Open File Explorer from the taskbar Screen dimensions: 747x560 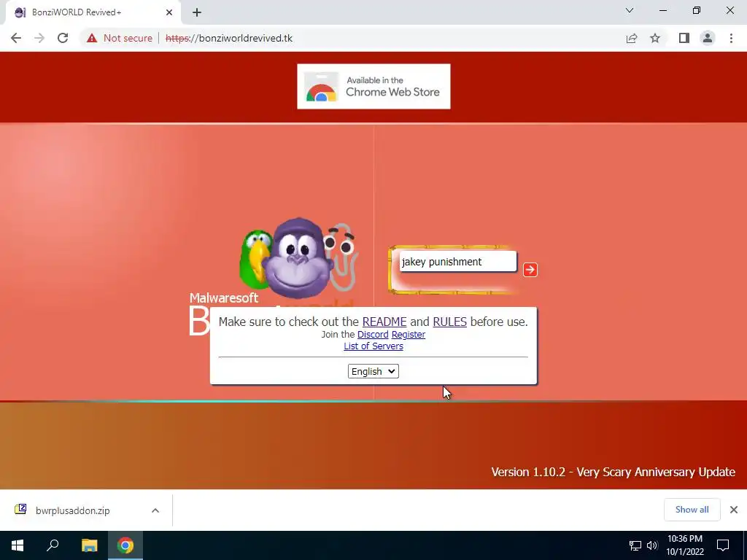click(x=89, y=545)
